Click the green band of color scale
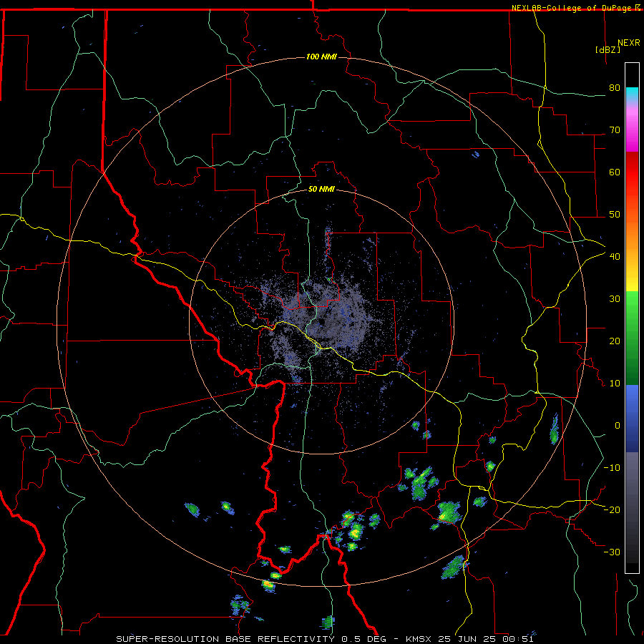Screen dimensions: 644x644 coord(632,338)
